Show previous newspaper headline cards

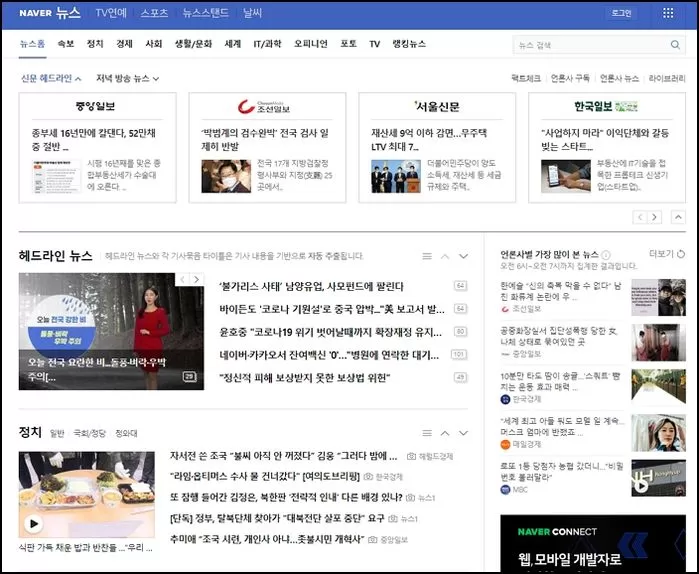coord(640,217)
